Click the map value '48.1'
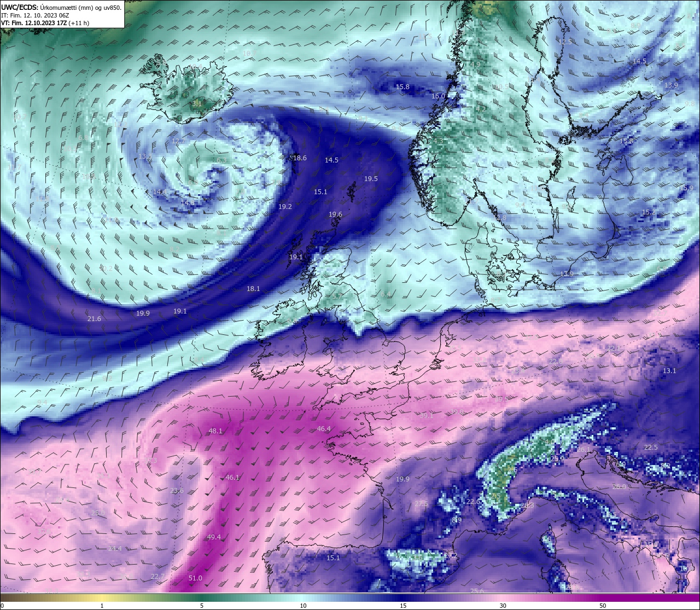Image resolution: width=700 pixels, height=610 pixels. pyautogui.click(x=215, y=431)
